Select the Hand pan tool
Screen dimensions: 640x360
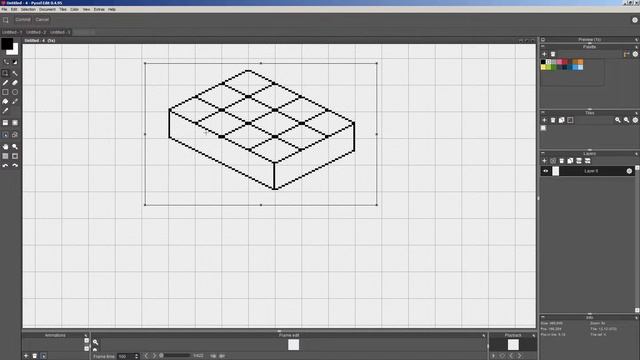coord(5,147)
